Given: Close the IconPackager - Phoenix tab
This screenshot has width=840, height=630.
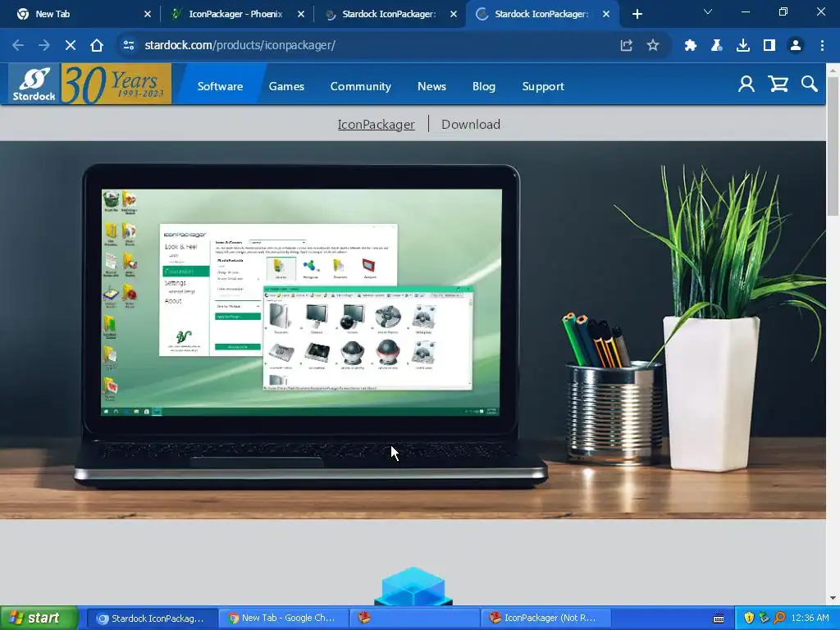Looking at the screenshot, I should [x=300, y=14].
